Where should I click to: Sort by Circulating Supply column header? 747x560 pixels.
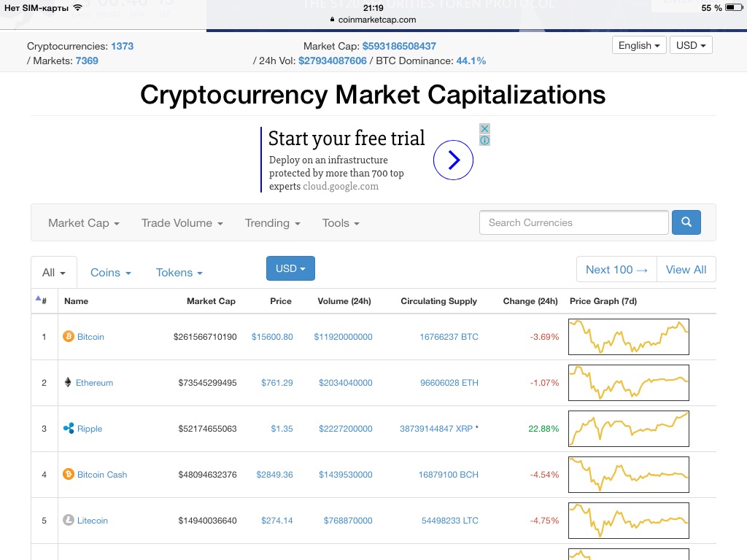[x=438, y=301]
